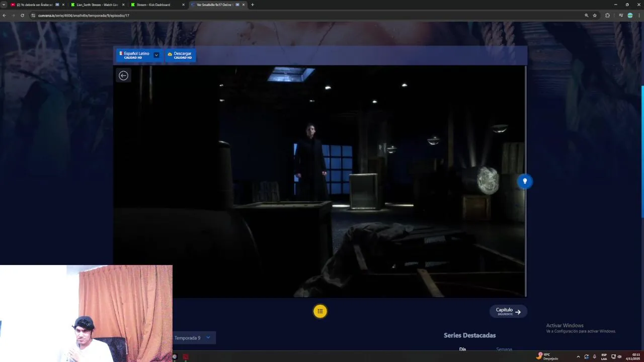The height and width of the screenshot is (362, 644).
Task: Close the Lian_Sorth Stream tab
Action: pyautogui.click(x=123, y=5)
